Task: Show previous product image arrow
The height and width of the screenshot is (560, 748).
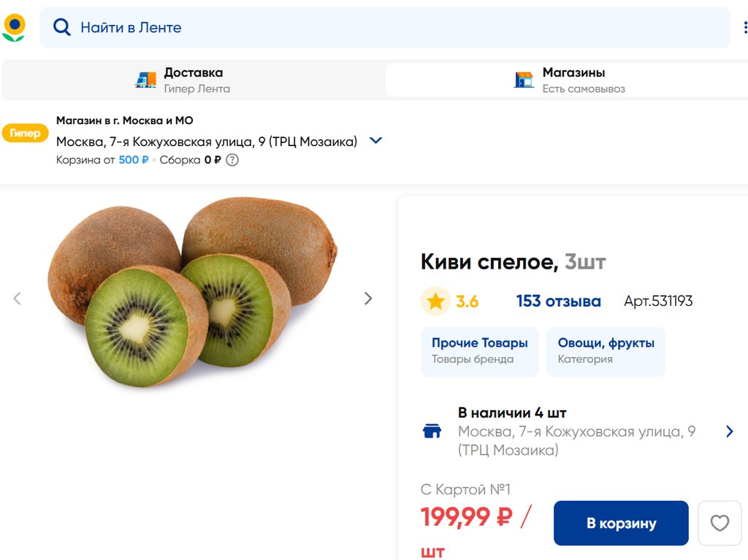Action: click(x=18, y=298)
